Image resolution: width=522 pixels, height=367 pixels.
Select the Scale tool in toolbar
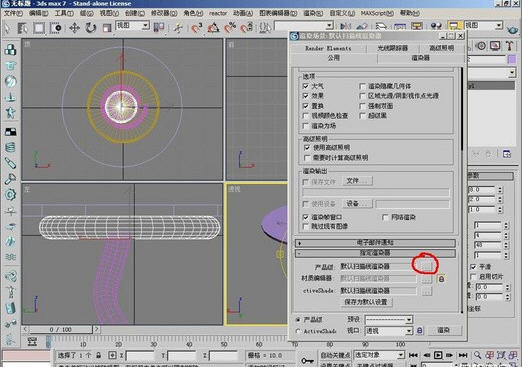[x=107, y=27]
